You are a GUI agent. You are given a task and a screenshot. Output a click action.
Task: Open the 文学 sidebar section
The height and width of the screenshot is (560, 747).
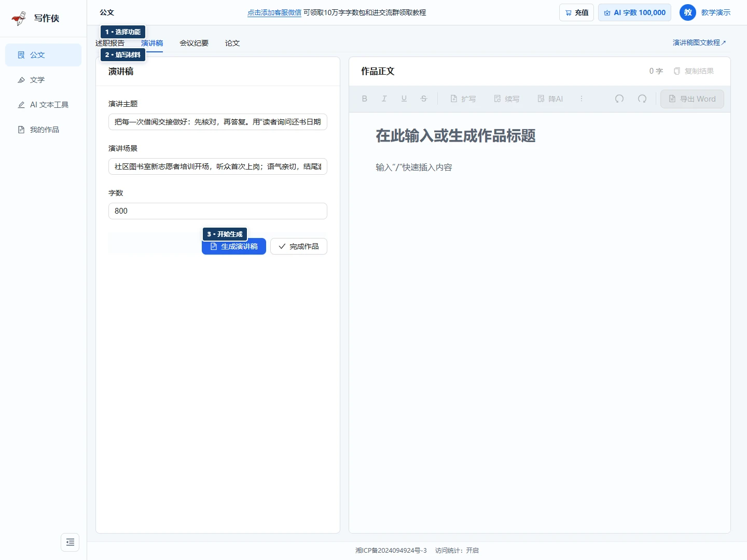(43, 80)
